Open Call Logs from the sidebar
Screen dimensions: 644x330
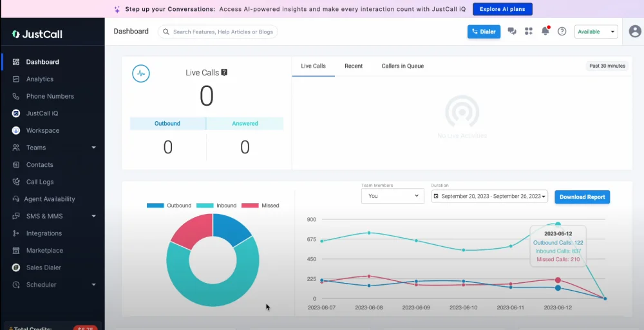pyautogui.click(x=39, y=182)
